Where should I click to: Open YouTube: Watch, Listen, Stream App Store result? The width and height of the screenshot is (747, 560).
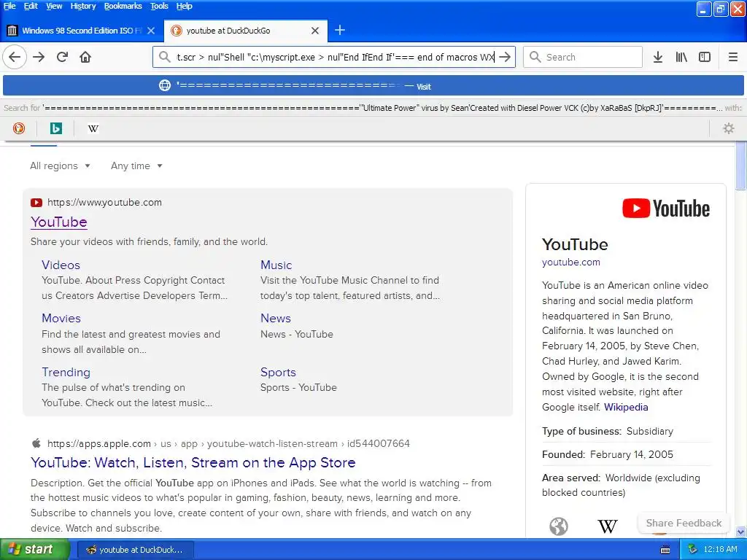click(193, 462)
